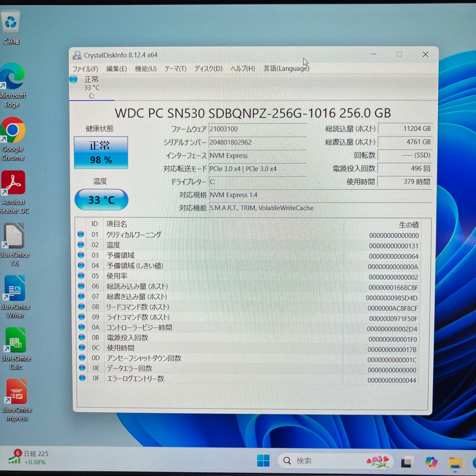Click total host writes value 4761 GB

[x=405, y=142]
